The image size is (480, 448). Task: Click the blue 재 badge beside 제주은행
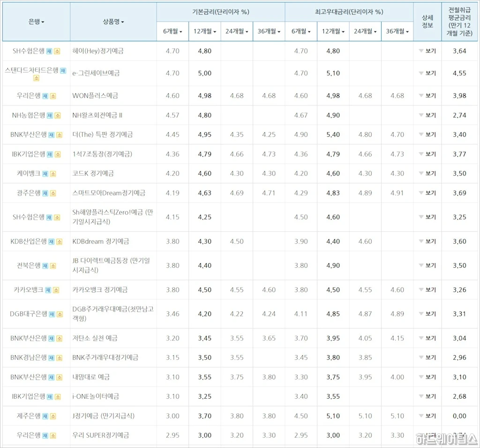tap(45, 417)
